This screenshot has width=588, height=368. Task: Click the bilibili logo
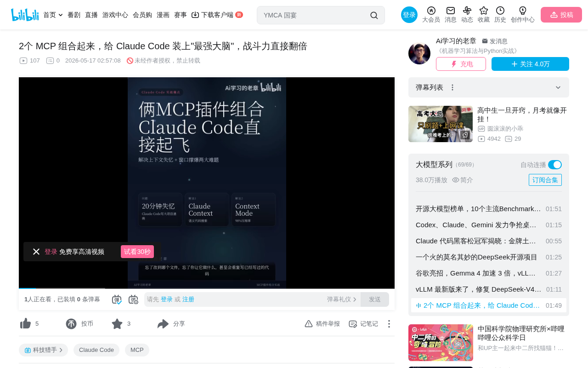point(25,15)
